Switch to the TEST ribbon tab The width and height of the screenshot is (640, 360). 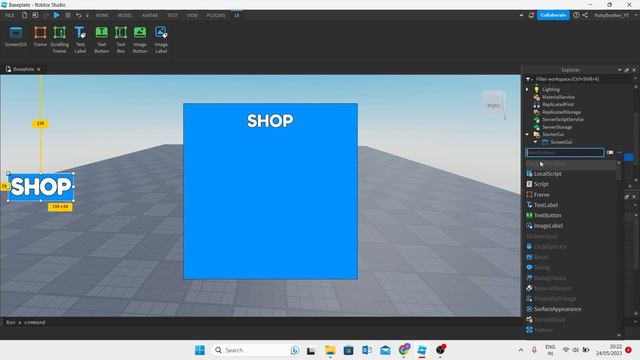[172, 15]
